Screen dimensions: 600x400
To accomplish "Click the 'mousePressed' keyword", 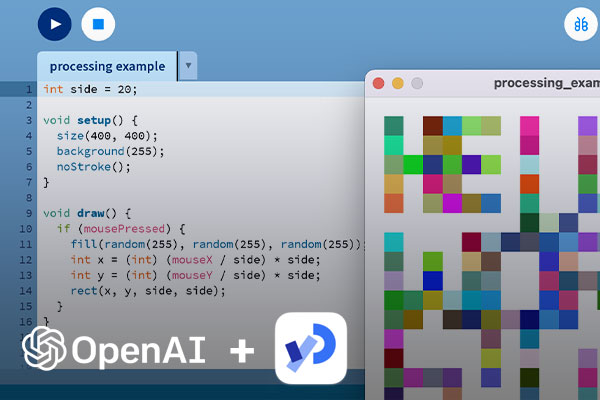I will [124, 229].
